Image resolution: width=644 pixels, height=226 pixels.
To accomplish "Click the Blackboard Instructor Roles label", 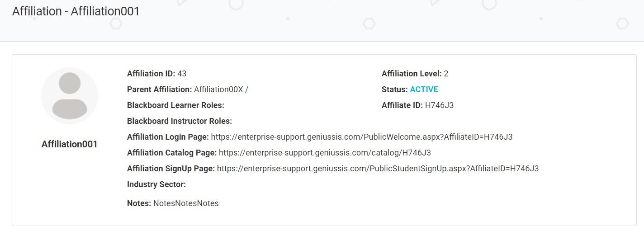I will [179, 121].
